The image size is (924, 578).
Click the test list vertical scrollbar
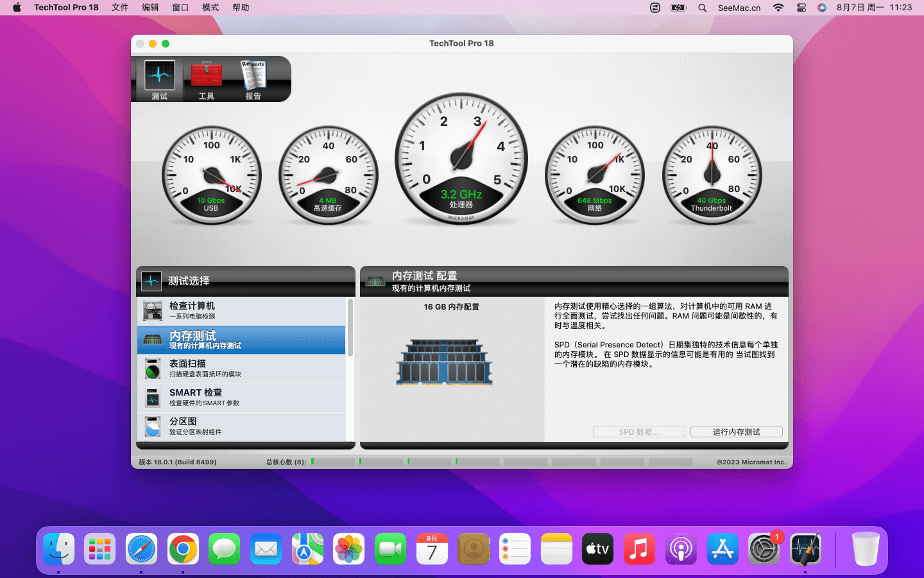click(350, 328)
